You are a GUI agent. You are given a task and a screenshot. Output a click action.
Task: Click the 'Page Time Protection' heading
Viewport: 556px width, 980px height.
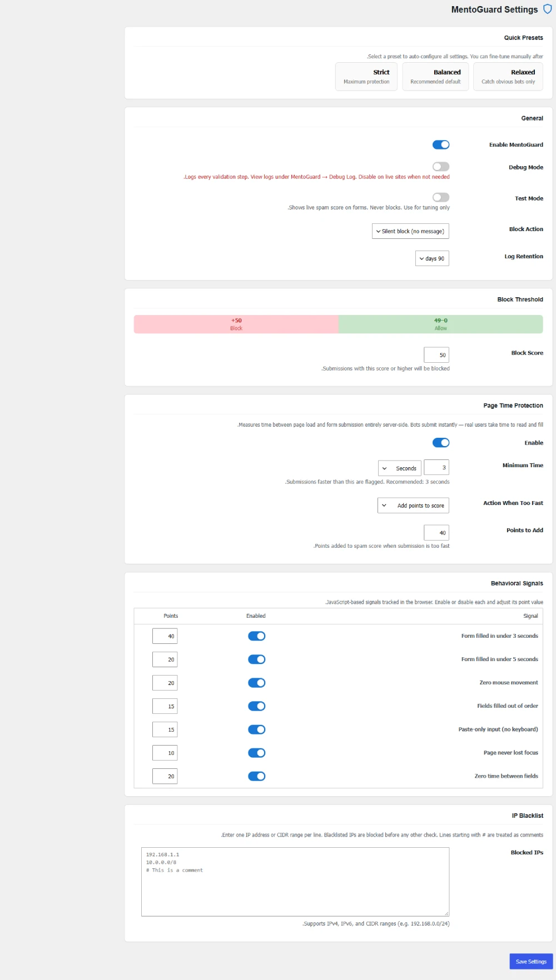[513, 406]
